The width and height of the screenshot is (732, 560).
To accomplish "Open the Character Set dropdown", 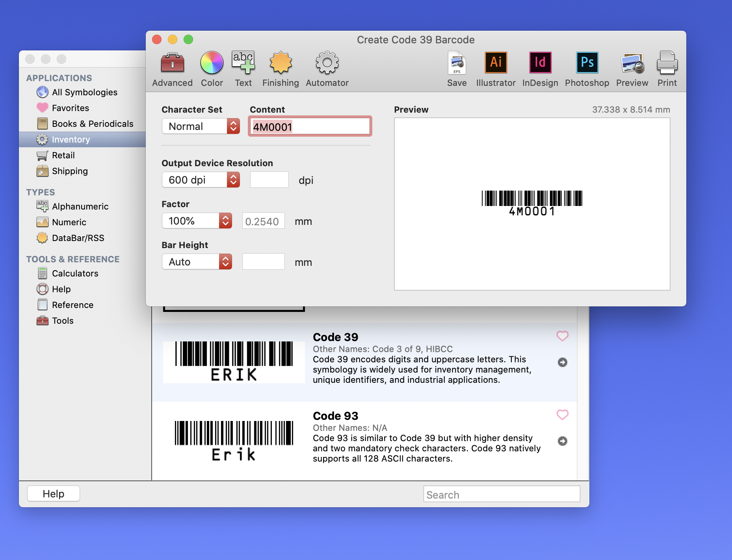I will pos(201,126).
